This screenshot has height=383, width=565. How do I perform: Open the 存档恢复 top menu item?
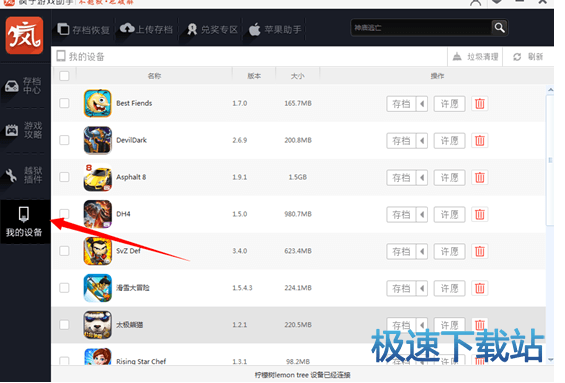point(84,30)
